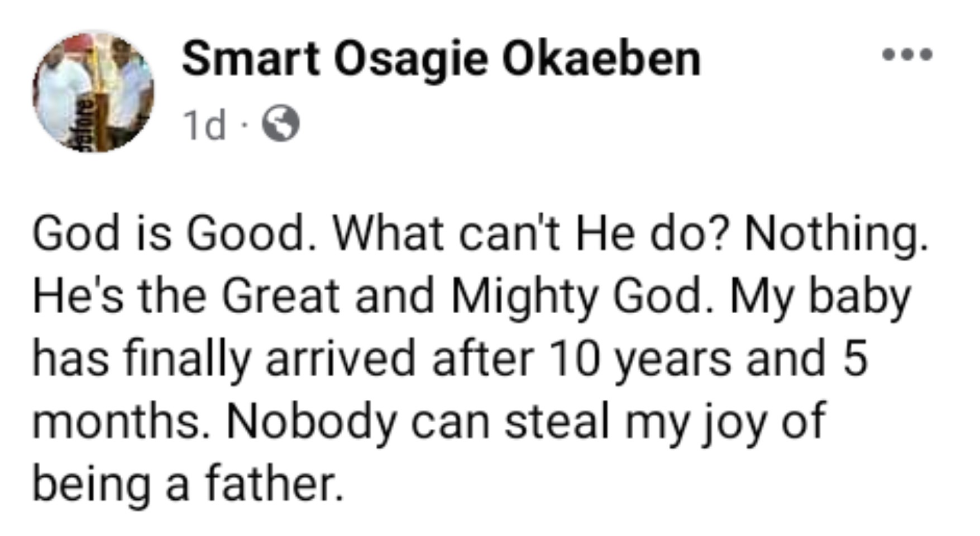Screen dimensions: 980x536
Task: Click the dot separator beside the timestamp
Action: (x=243, y=125)
